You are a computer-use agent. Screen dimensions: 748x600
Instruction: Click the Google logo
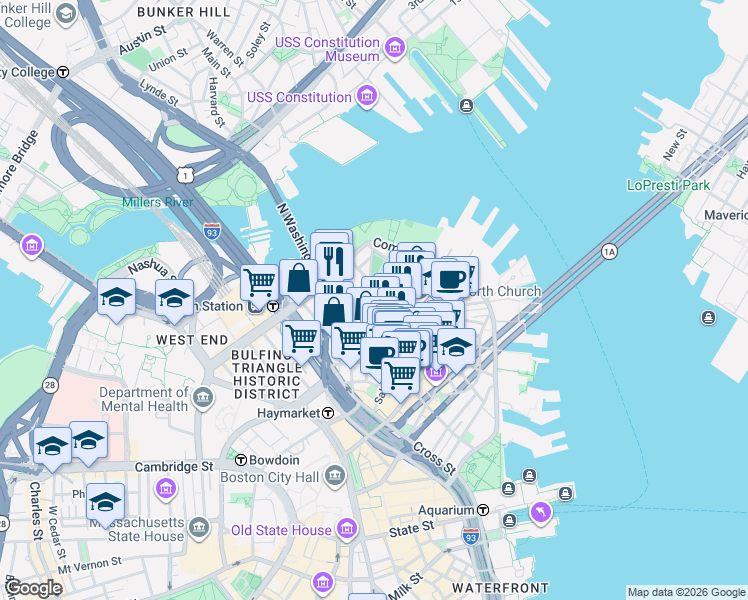pos(33,588)
